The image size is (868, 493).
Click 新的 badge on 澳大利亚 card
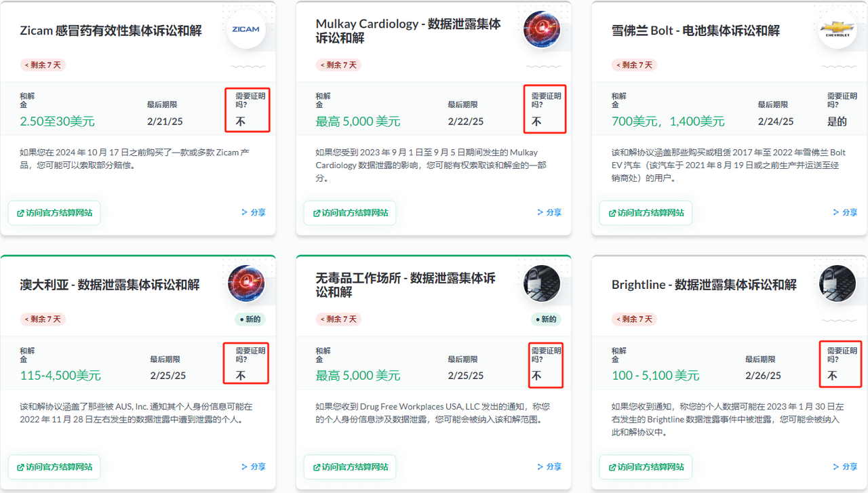pos(250,319)
